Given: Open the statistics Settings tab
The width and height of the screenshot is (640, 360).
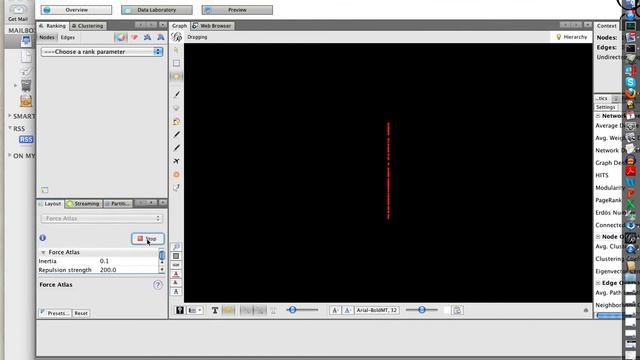Looking at the screenshot, I should tap(605, 107).
